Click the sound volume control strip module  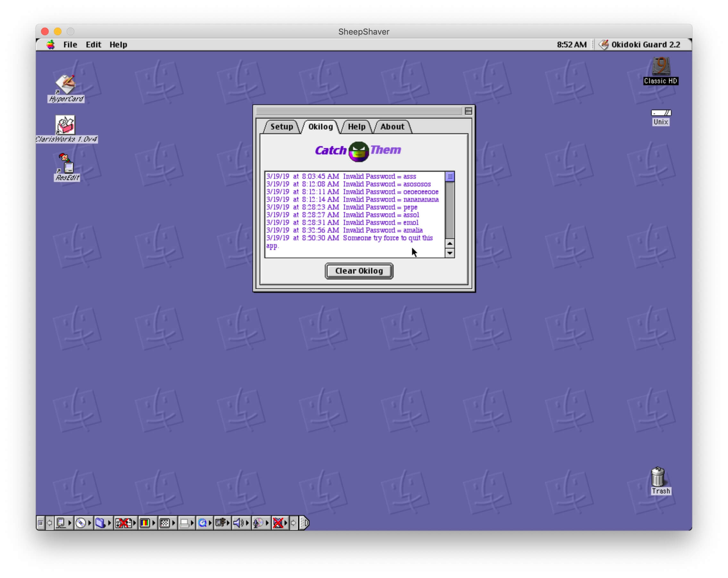(238, 523)
